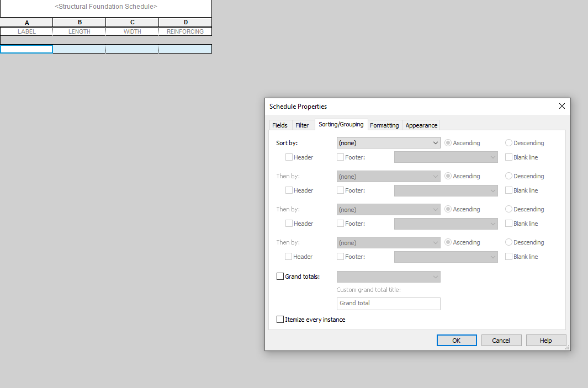Select the Sorting/Grouping tab

341,124
